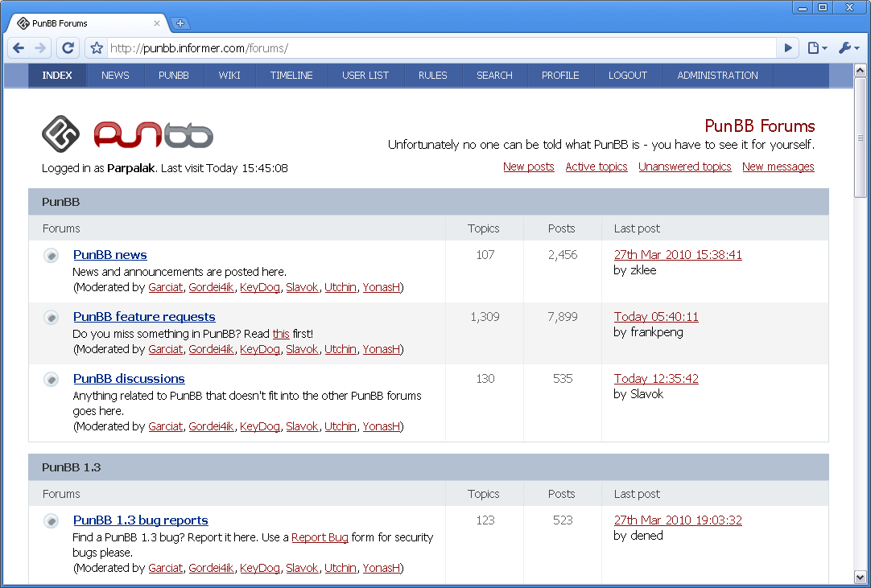Open the PROFILE navigation item

(x=560, y=76)
